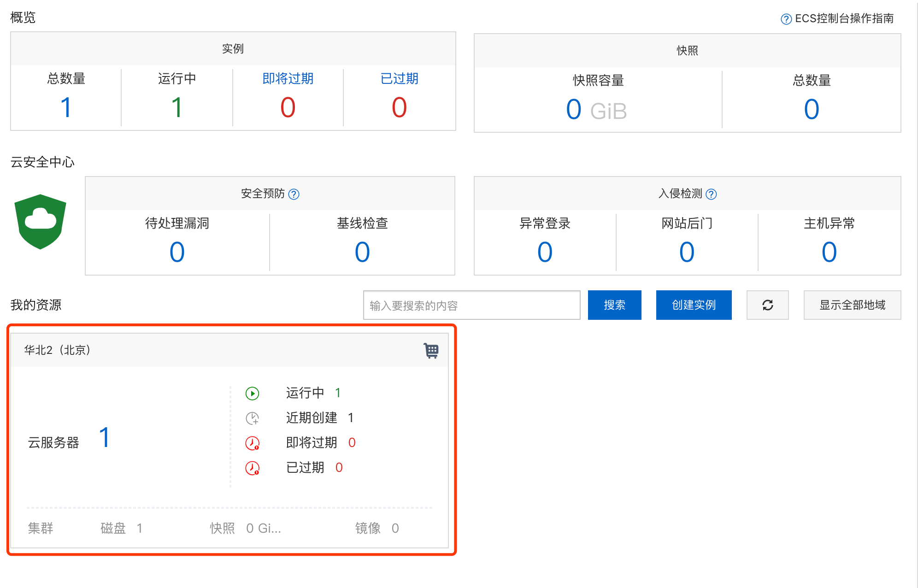Click the expiring soon alarm icon
Screen dimensions: 918x588
click(252, 443)
